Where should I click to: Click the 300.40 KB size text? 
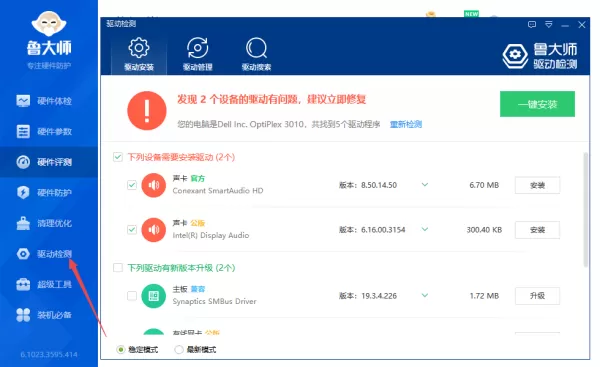(484, 230)
